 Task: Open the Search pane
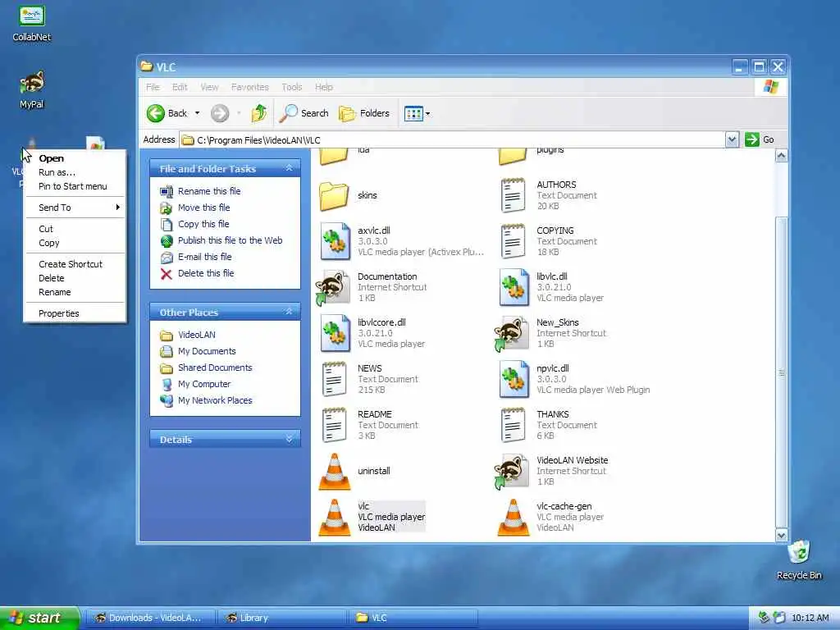[304, 113]
